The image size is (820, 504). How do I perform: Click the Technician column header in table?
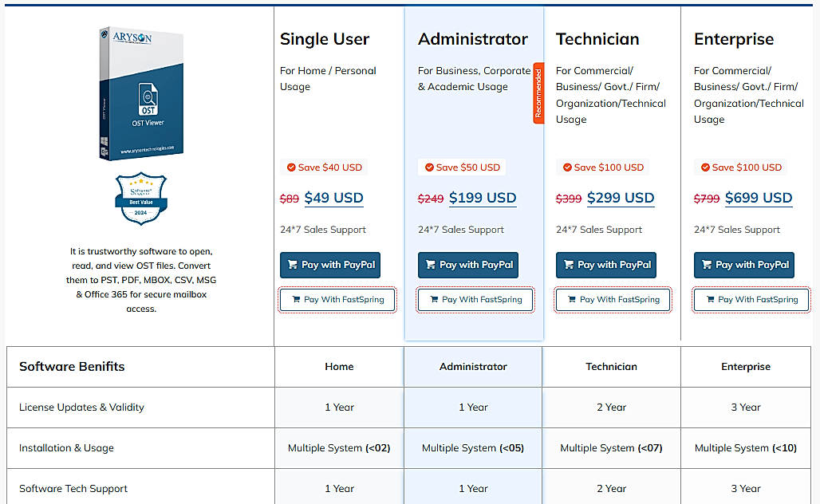tap(611, 367)
